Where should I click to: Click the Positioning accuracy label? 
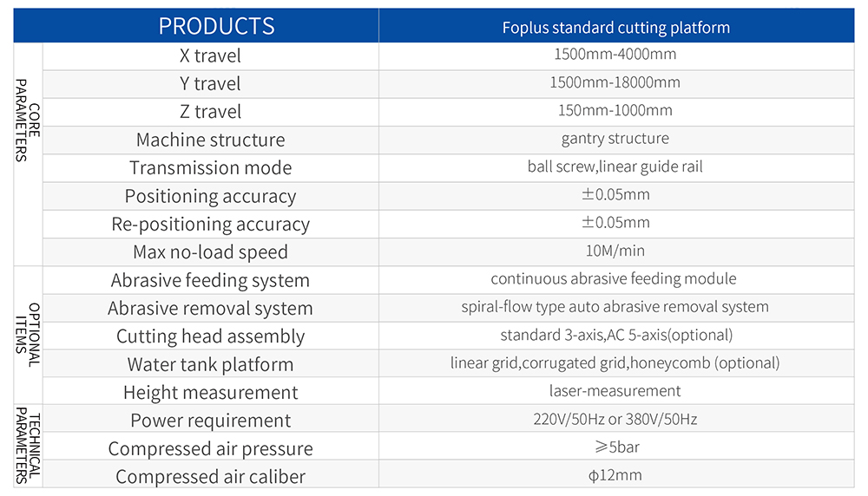tap(210, 196)
